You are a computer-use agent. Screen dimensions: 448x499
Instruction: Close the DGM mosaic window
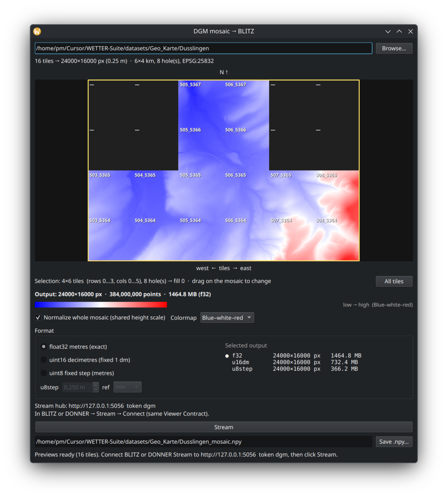pyautogui.click(x=410, y=31)
